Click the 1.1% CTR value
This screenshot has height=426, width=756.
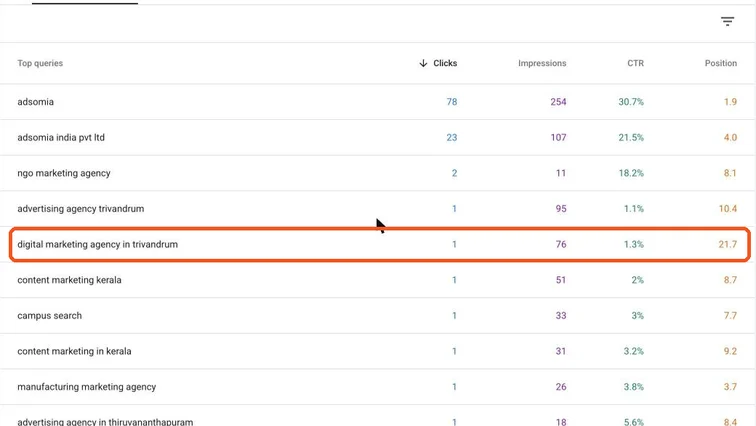[x=634, y=209]
